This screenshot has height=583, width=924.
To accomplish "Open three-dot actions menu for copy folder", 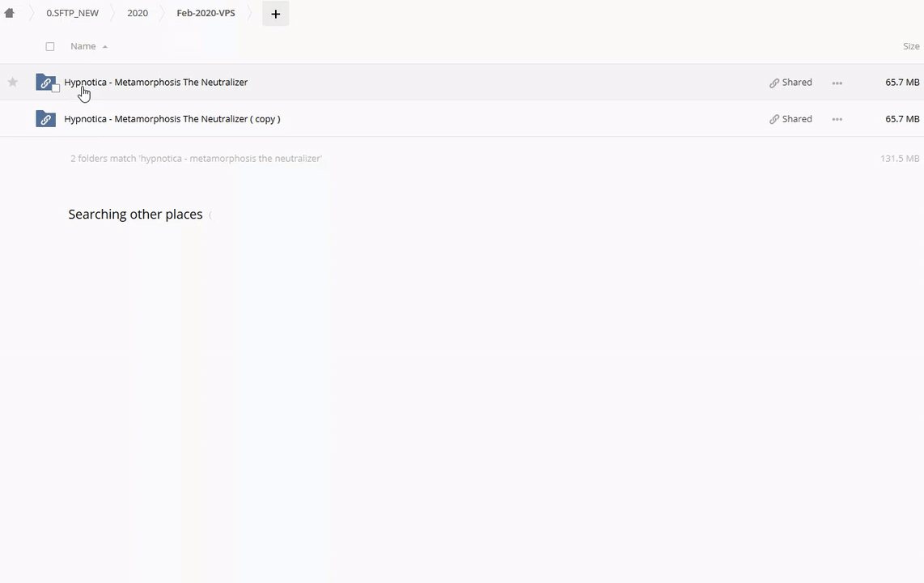I will pos(837,119).
